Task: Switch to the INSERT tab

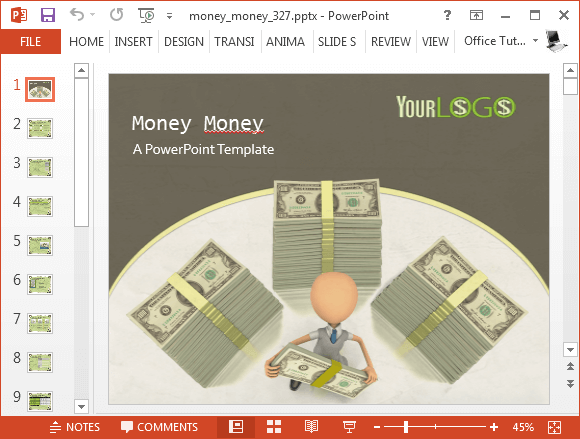Action: [133, 41]
